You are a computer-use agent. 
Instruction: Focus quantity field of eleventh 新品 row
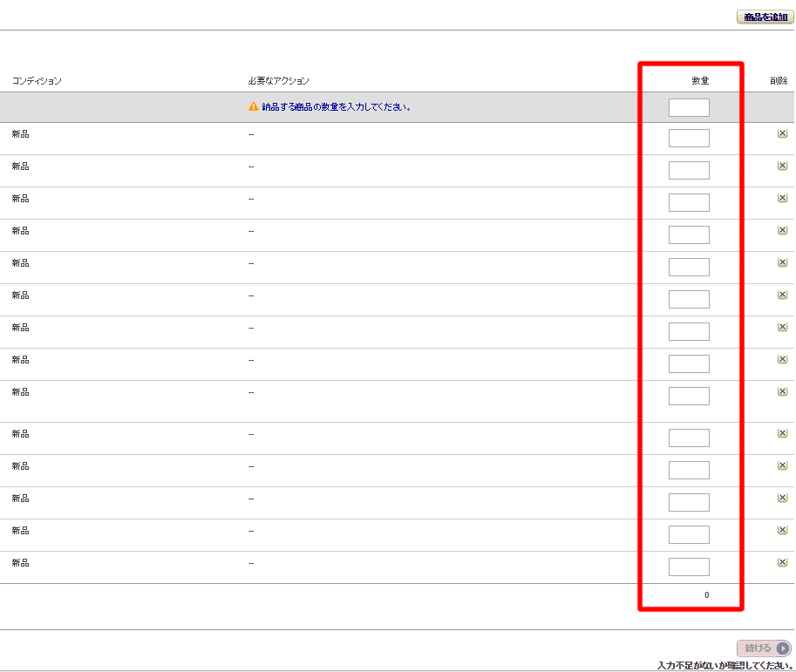coord(689,470)
